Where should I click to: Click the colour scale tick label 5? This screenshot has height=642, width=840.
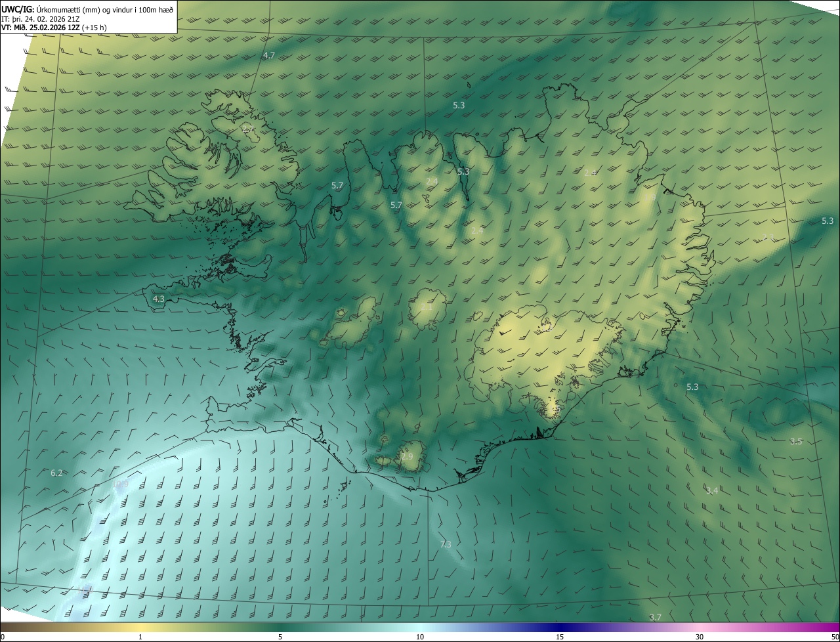tap(280, 637)
